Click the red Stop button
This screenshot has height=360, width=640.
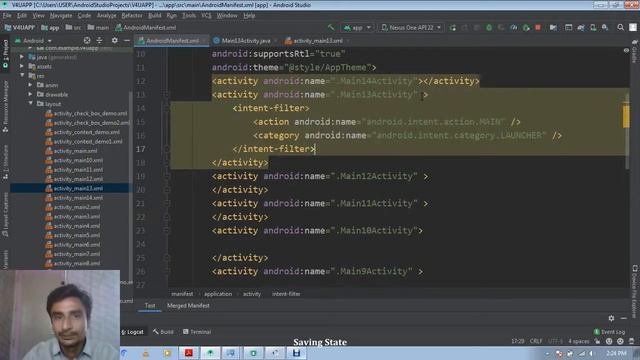coord(538,28)
